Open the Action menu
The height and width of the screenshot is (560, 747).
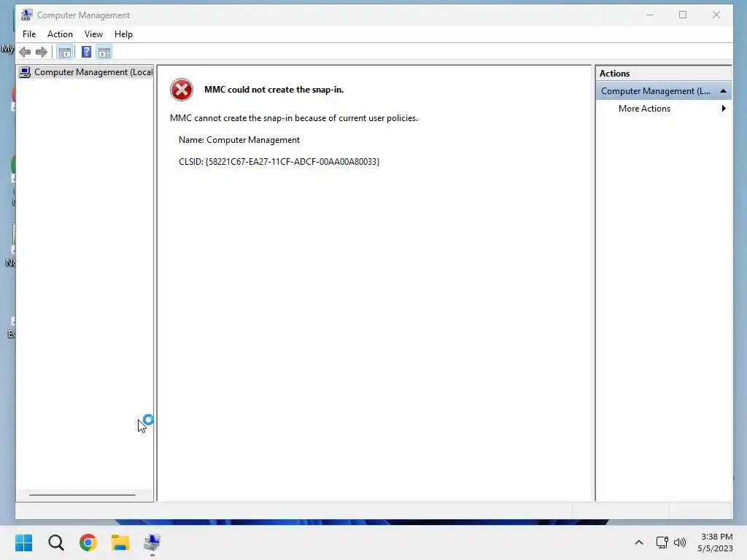pos(60,34)
